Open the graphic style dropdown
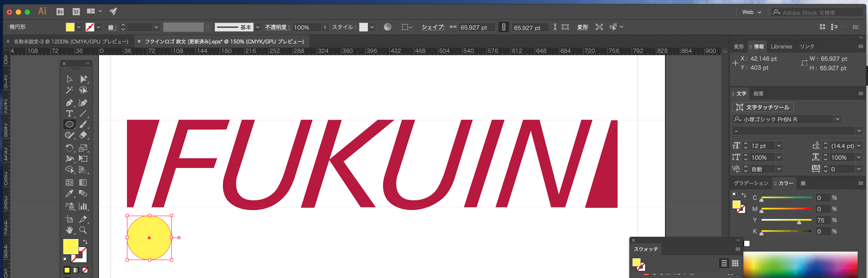The height and width of the screenshot is (278, 868). pos(372,27)
